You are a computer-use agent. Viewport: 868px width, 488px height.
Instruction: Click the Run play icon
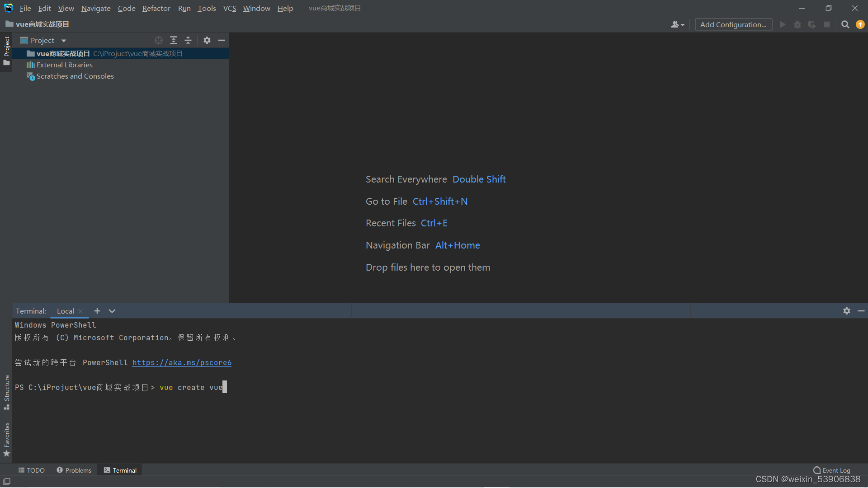pos(783,24)
